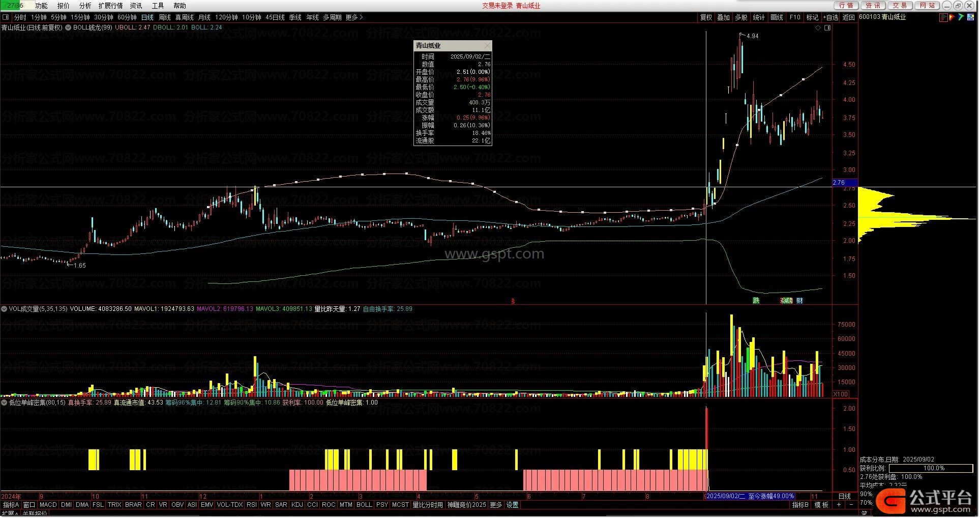Expand 更多 timeframe options
Image resolution: width=980 pixels, height=518 pixels.
pyautogui.click(x=354, y=17)
